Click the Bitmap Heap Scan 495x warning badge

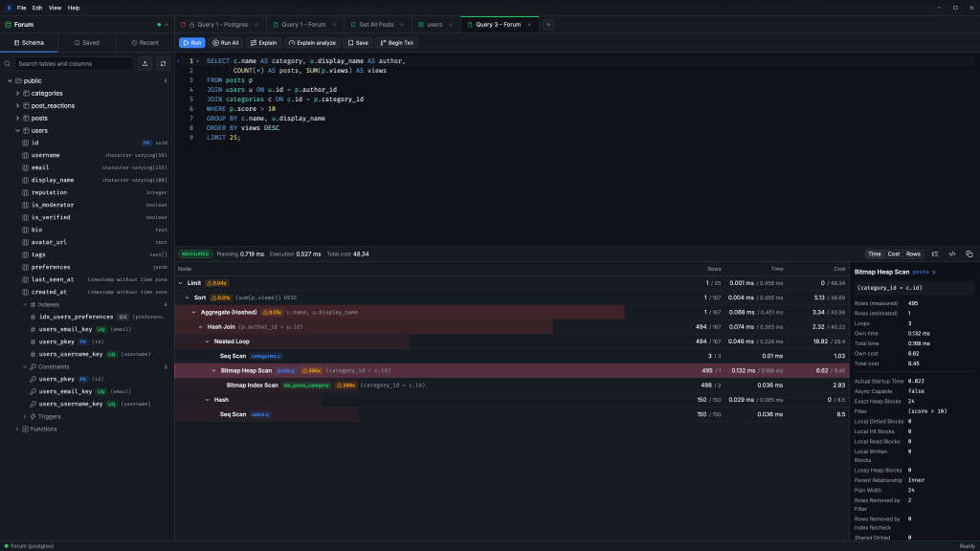coord(311,370)
